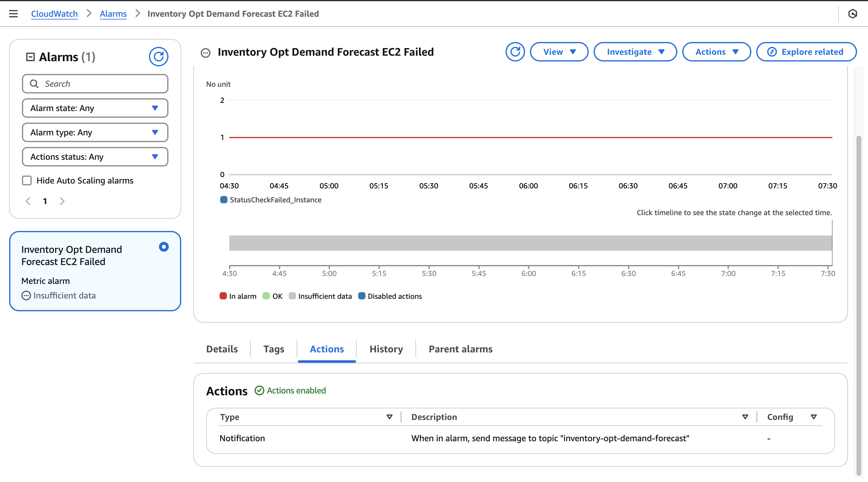The height and width of the screenshot is (482, 868).
Task: Sort table by Config column
Action: pyautogui.click(x=814, y=417)
